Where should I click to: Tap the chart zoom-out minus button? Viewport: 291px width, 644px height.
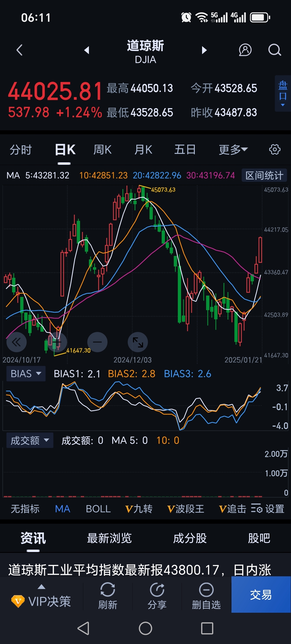pyautogui.click(x=97, y=342)
